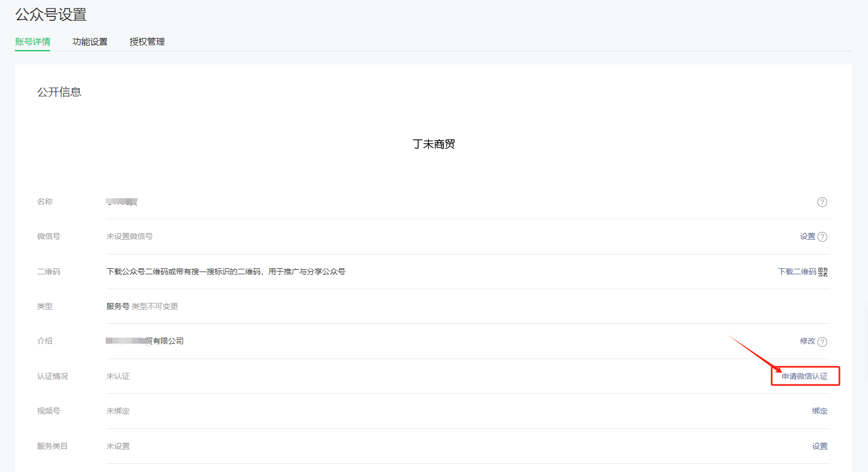This screenshot has height=472, width=868.
Task: Select the 丁未商贸 account name heading
Action: 434,144
